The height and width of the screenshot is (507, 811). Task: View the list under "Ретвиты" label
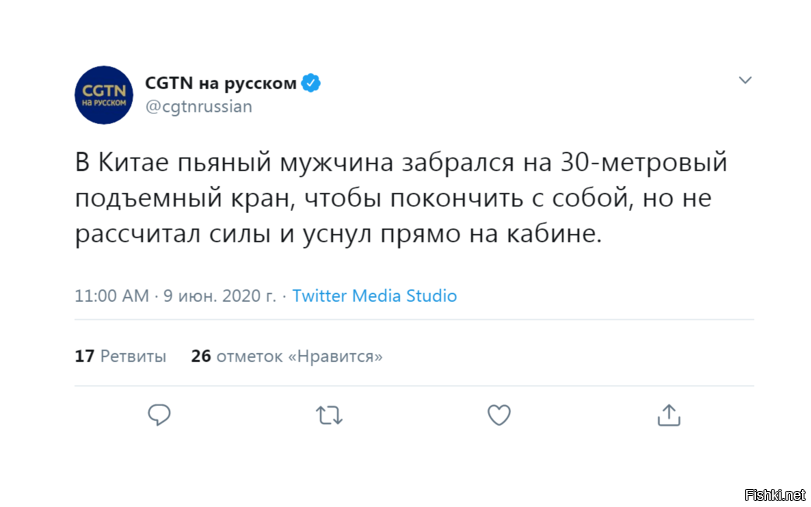tap(133, 356)
